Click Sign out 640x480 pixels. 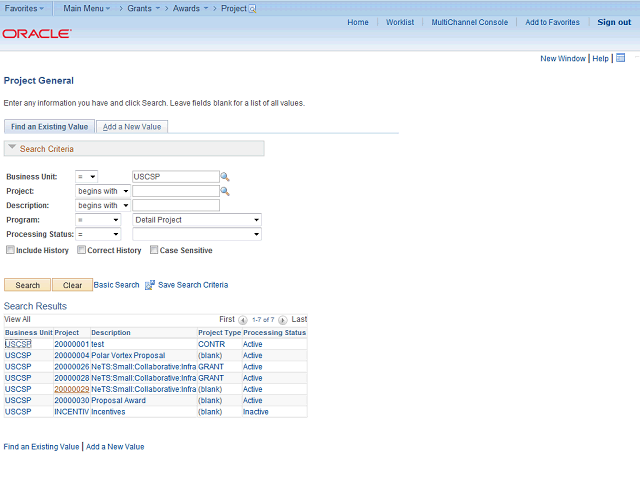[x=614, y=22]
